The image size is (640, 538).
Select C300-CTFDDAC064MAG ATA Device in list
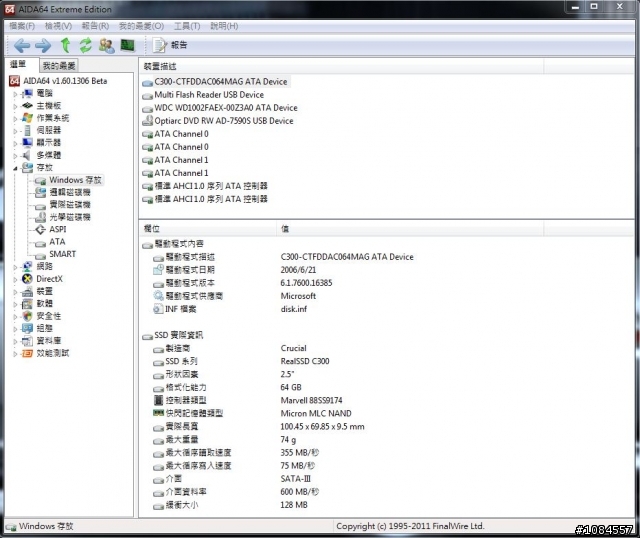220,82
